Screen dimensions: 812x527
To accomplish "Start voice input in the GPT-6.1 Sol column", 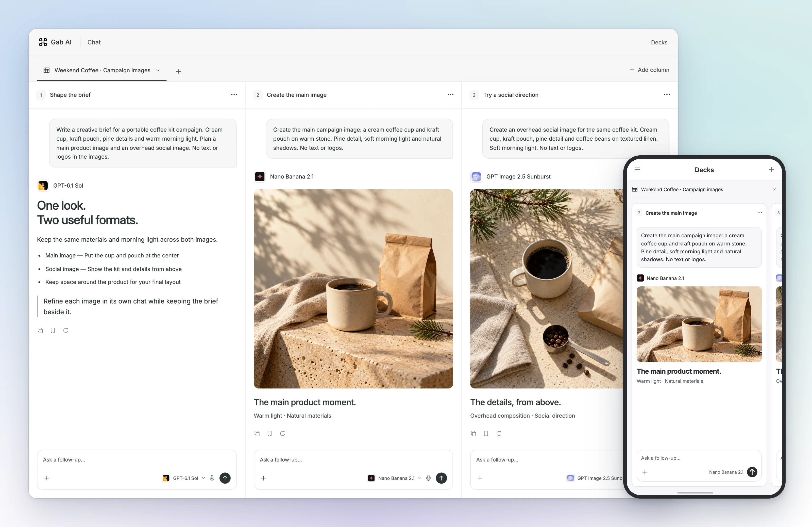I will click(212, 478).
